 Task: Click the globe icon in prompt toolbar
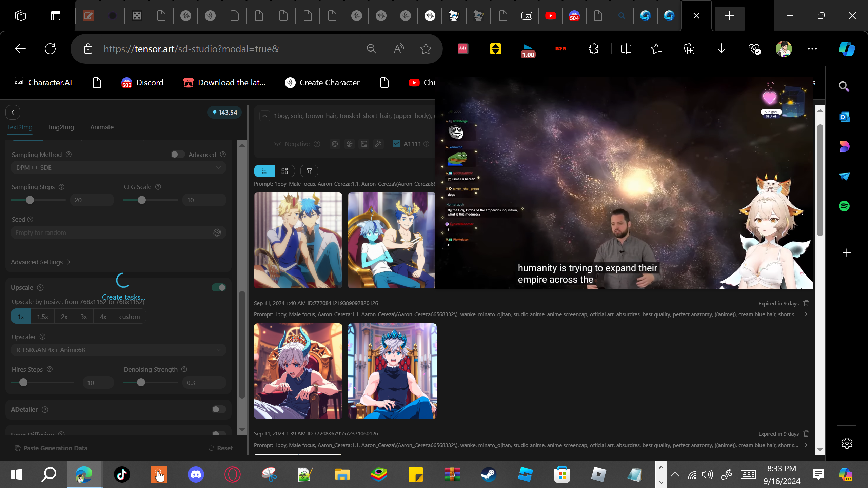tap(335, 144)
